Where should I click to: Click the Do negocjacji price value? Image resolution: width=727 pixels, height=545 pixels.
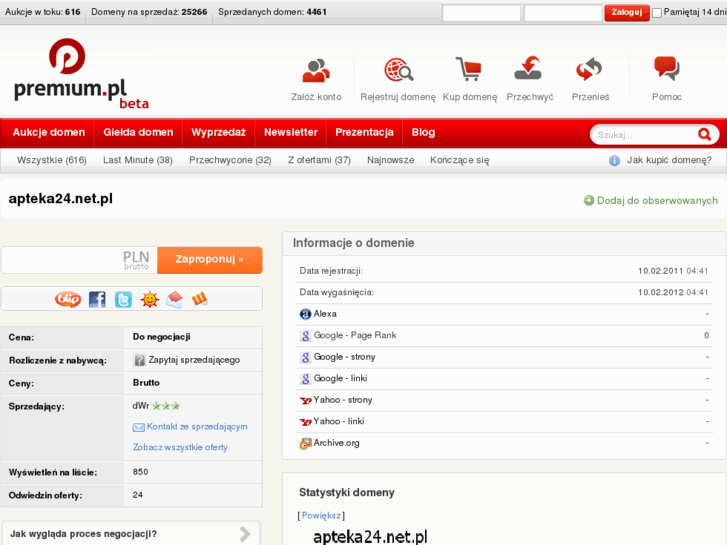(x=161, y=337)
